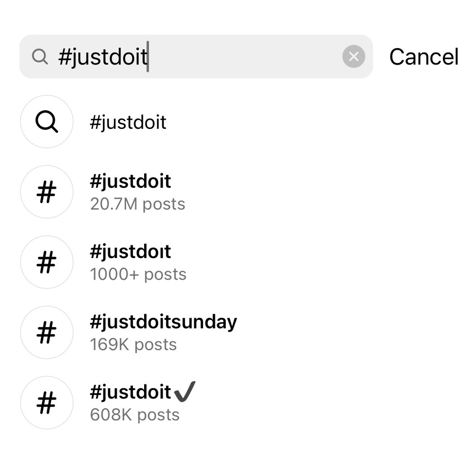The width and height of the screenshot is (476, 464).
Task: Click the 1000+ posts label
Action: pos(138,274)
